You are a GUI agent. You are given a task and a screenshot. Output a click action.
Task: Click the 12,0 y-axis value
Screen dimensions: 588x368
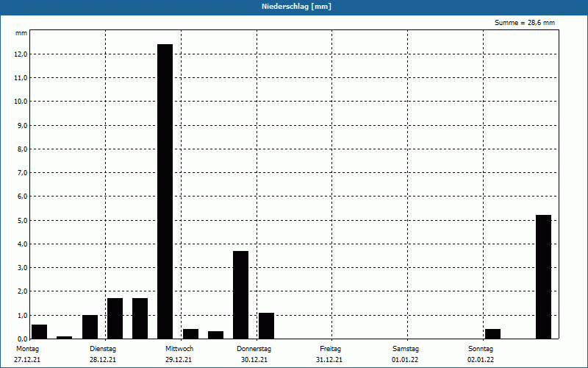click(21, 54)
